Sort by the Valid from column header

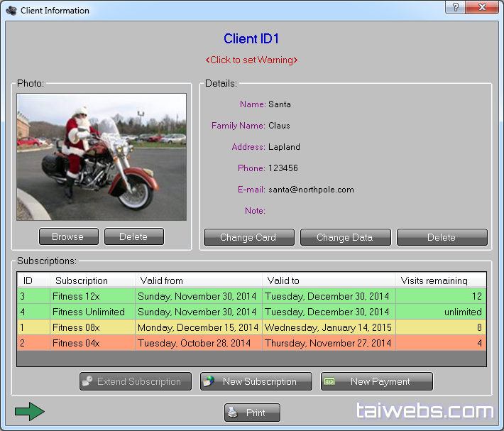[163, 280]
